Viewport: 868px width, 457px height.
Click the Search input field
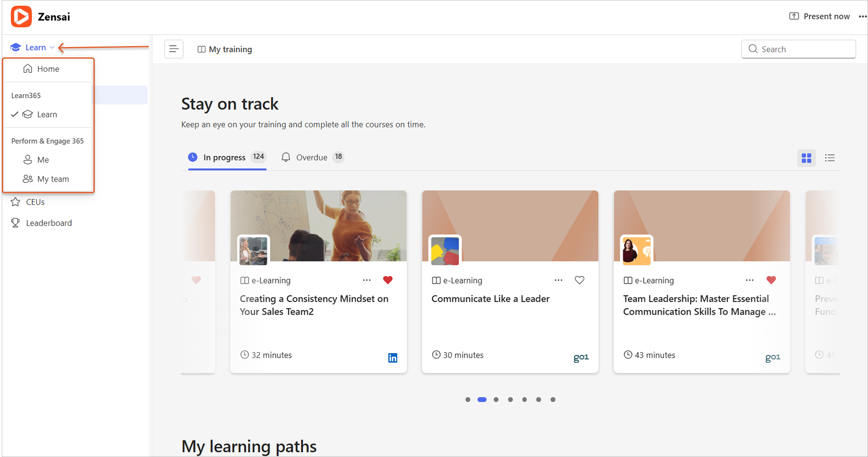tap(799, 49)
